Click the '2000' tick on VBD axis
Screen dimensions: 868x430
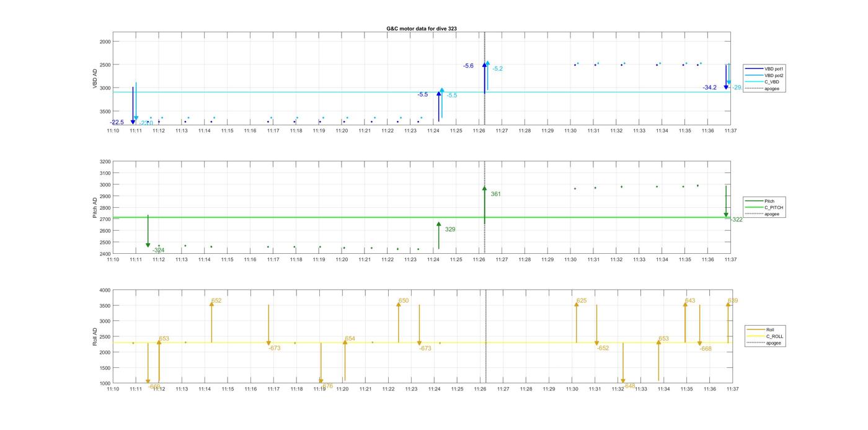[105, 42]
